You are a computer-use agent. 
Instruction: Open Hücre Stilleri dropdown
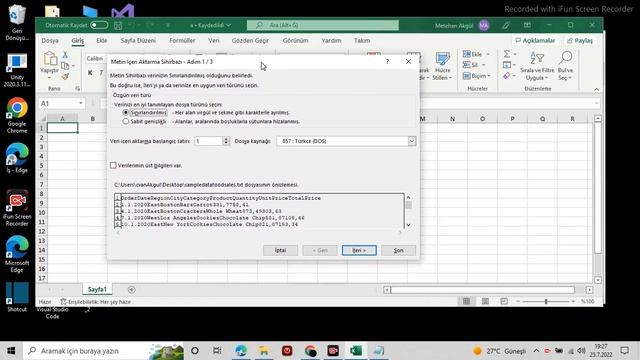coord(442,67)
